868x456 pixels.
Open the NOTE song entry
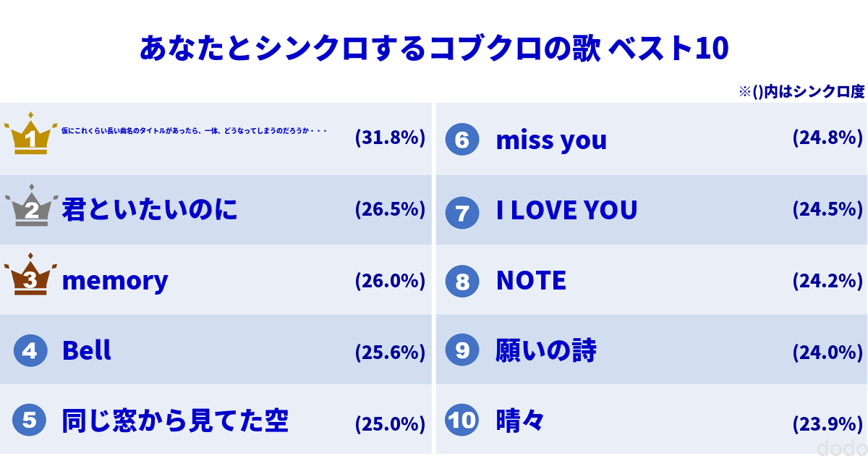click(531, 281)
